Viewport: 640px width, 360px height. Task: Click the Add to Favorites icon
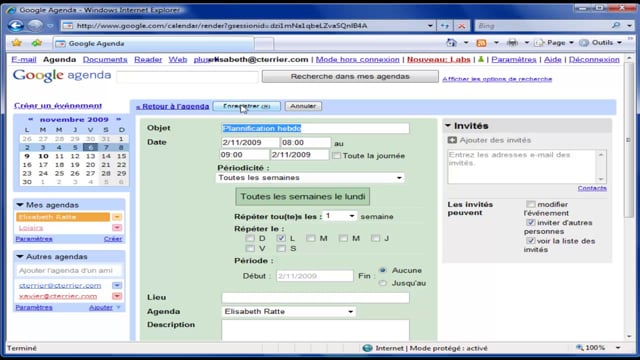pyautogui.click(x=37, y=43)
